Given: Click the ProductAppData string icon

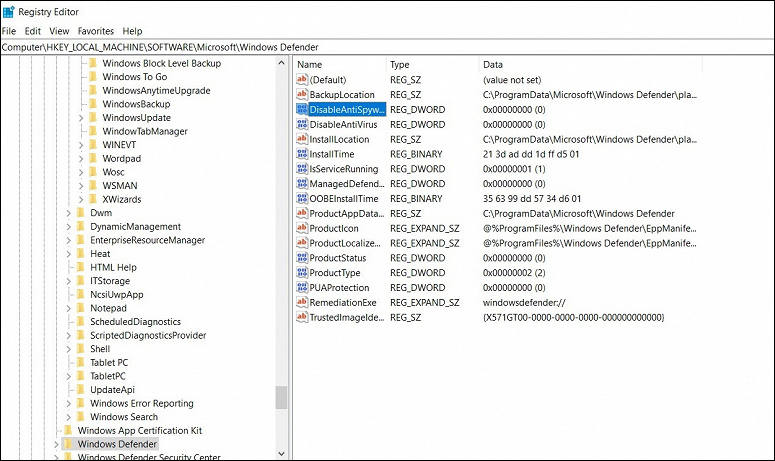Looking at the screenshot, I should coord(301,213).
